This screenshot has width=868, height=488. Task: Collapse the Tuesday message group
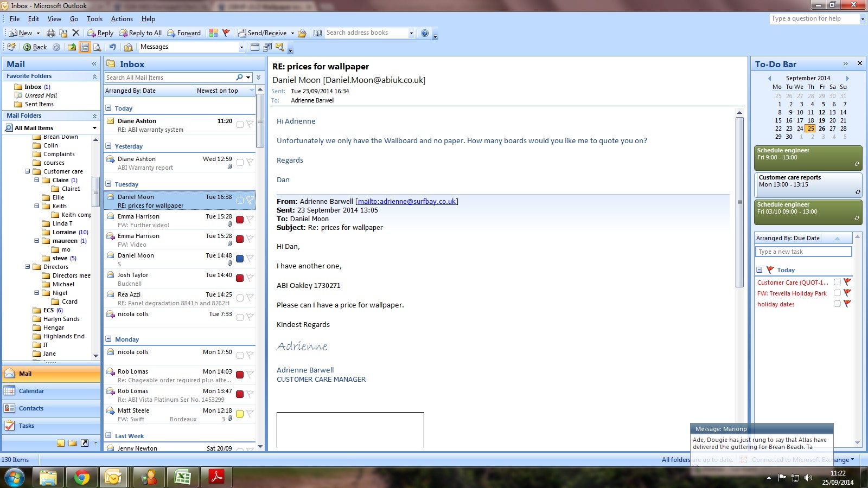point(108,184)
